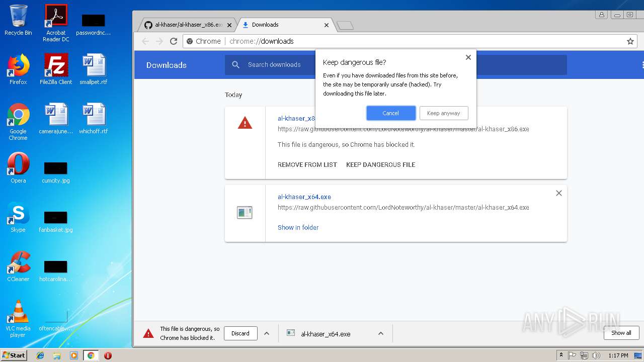Image resolution: width=644 pixels, height=362 pixels.
Task: Click KEEP DANGEROUS FILE
Action: coord(381,164)
